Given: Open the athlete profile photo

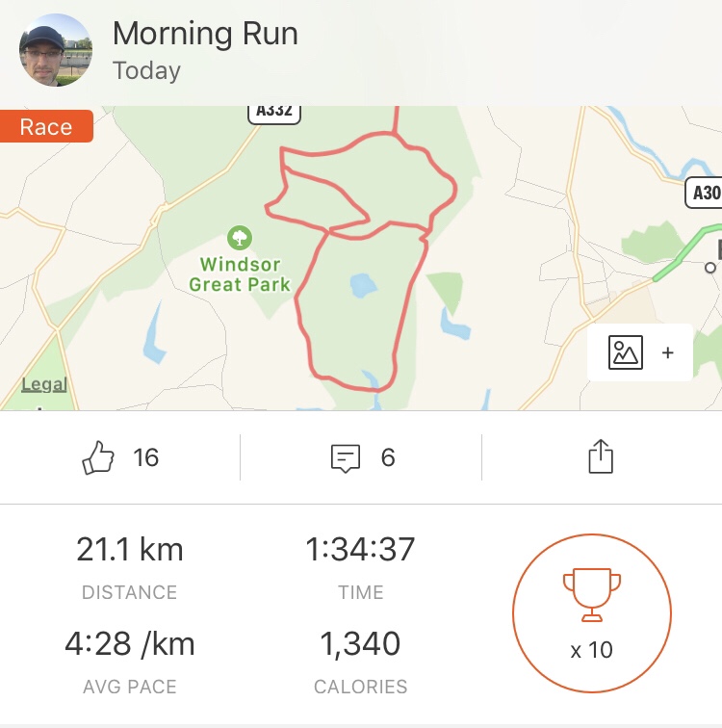Looking at the screenshot, I should pos(56,50).
